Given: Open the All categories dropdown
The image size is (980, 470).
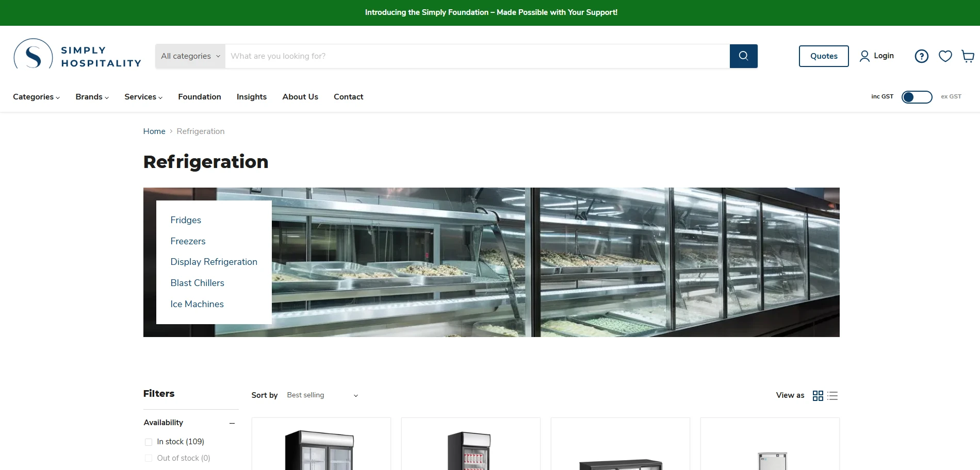Looking at the screenshot, I should [x=190, y=56].
